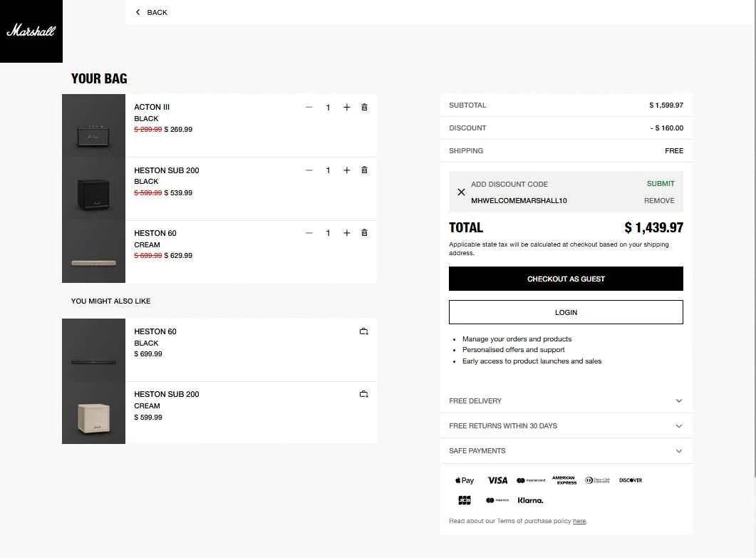This screenshot has height=558, width=756.
Task: Click the shipping value FREE
Action: [x=674, y=150]
